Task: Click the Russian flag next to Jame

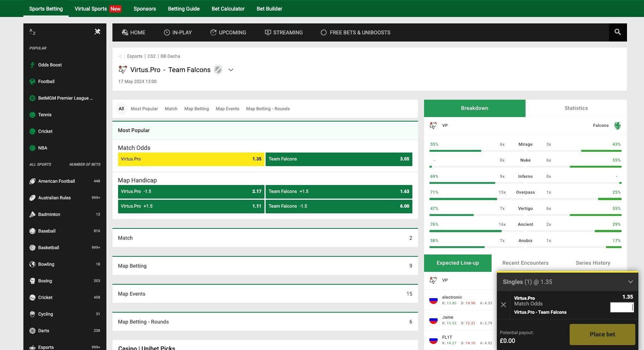Action: pyautogui.click(x=433, y=320)
